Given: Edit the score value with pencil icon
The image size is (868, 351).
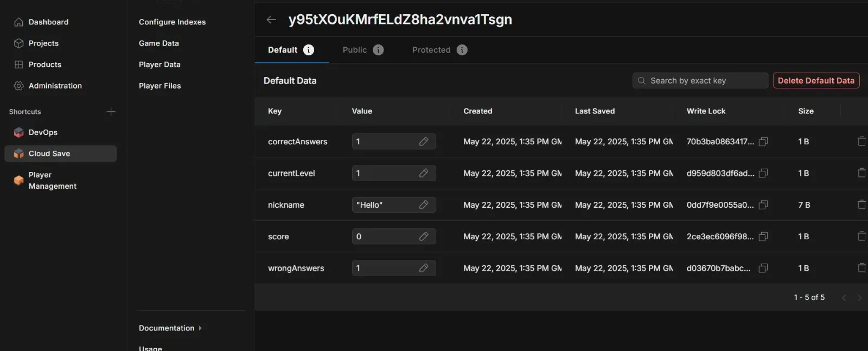Looking at the screenshot, I should point(424,237).
